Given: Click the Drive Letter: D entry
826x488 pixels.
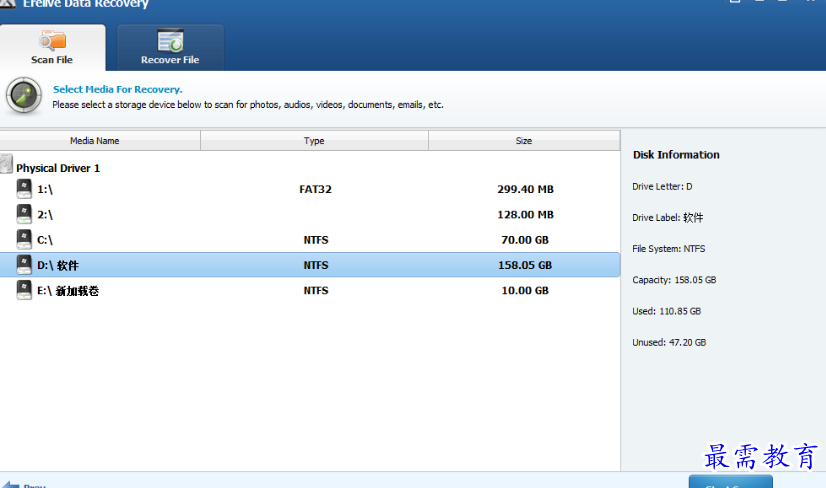Looking at the screenshot, I should click(662, 187).
